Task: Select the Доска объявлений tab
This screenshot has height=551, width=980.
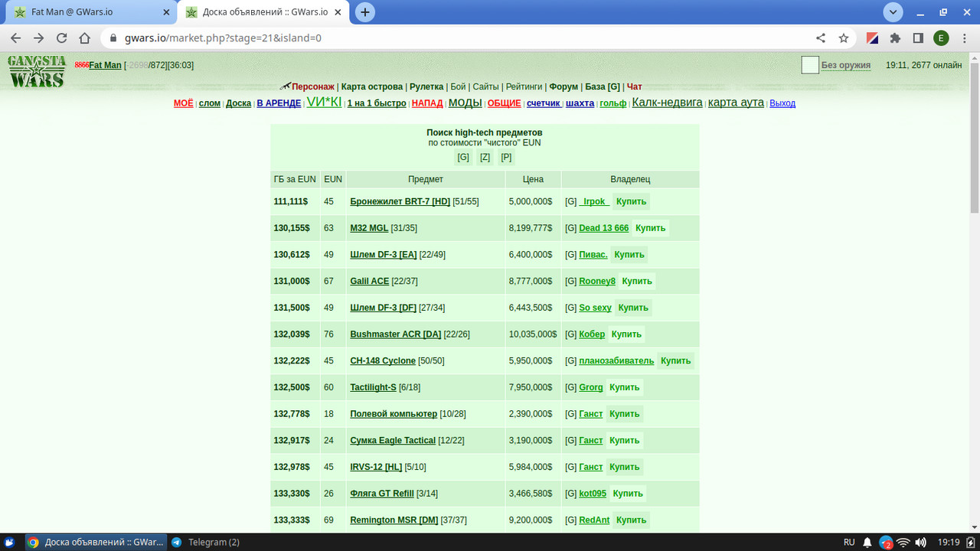Action: click(265, 12)
